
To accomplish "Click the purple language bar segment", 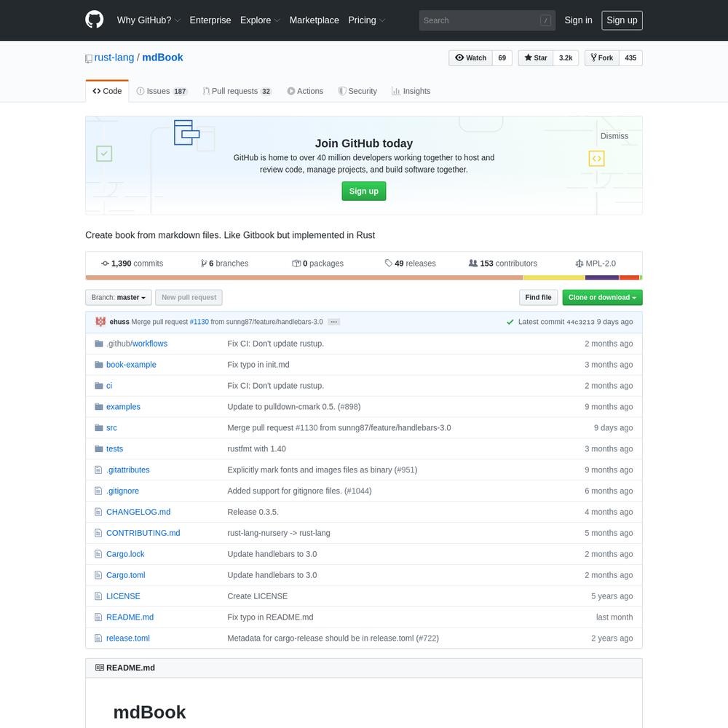I will coord(602,277).
